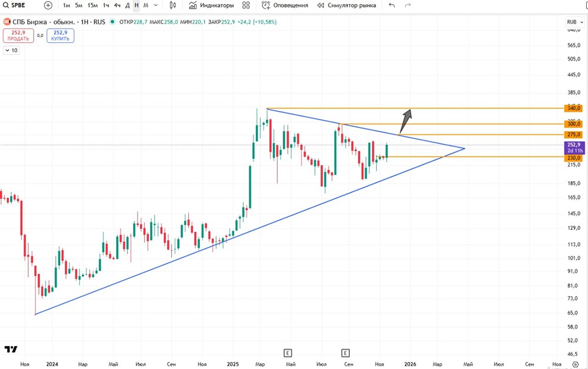588x369 pixels.
Task: Click market status green dot indicator
Action: point(112,22)
